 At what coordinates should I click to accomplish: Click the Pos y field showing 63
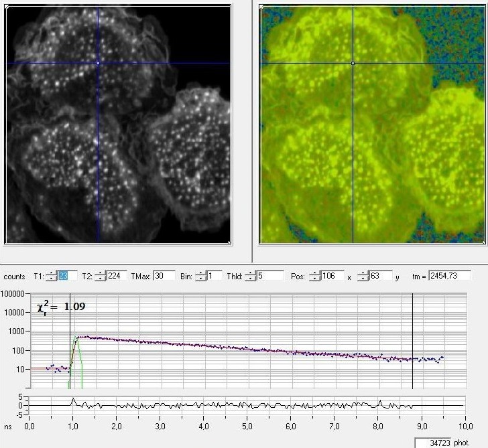tap(381, 276)
